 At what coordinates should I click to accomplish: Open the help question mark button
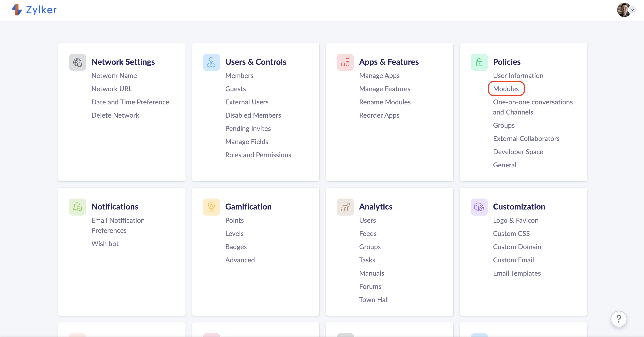click(x=618, y=319)
